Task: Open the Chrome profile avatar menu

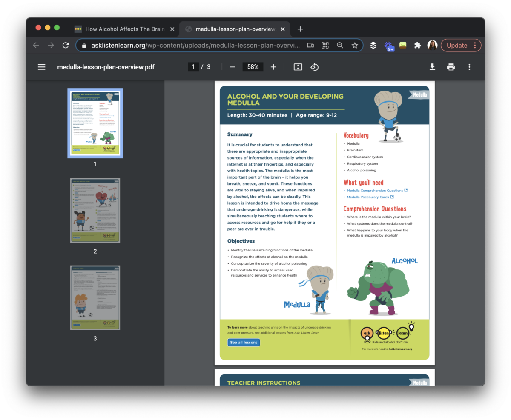Action: [432, 45]
